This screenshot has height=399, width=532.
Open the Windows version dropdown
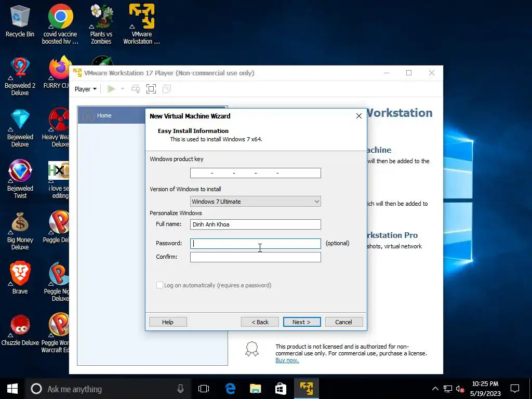click(x=256, y=201)
